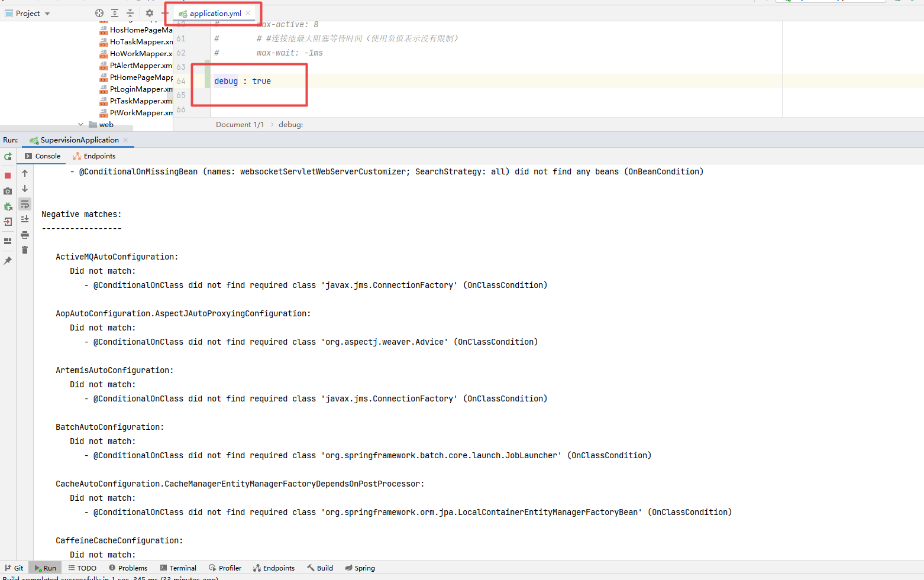Click the expand all icon in Project panel
The width and height of the screenshot is (924, 580).
(115, 13)
